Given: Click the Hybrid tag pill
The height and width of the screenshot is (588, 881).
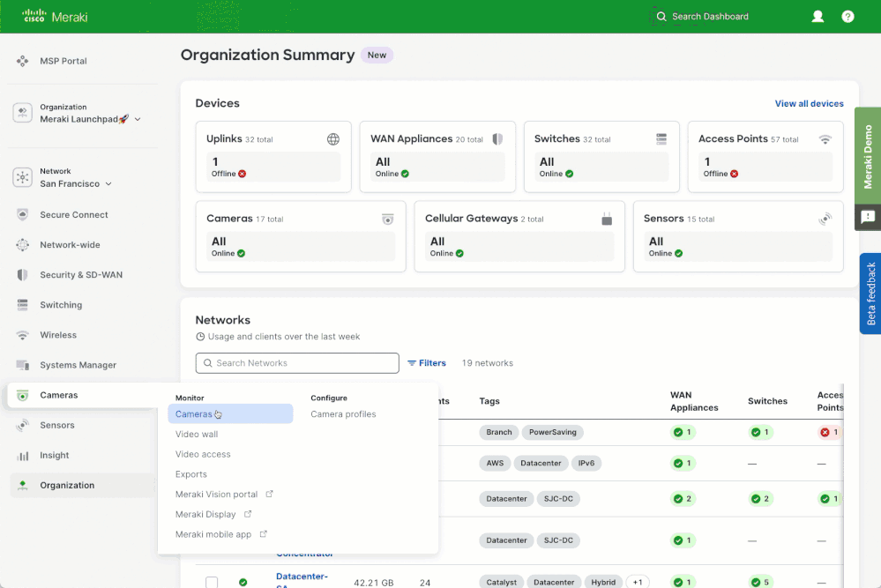Looking at the screenshot, I should click(603, 583).
